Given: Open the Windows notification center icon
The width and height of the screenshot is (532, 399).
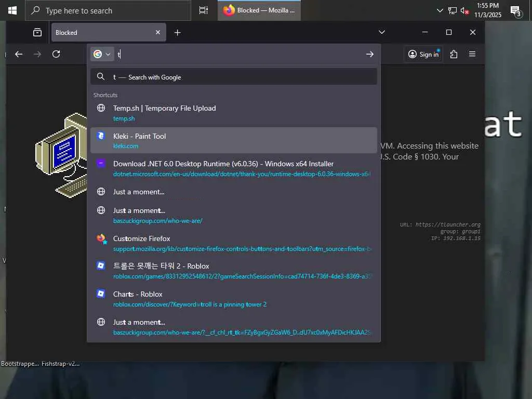Looking at the screenshot, I should [x=516, y=11].
